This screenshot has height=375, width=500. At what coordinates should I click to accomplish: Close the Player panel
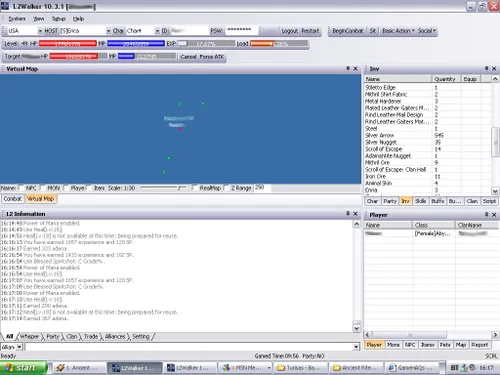pos(494,214)
